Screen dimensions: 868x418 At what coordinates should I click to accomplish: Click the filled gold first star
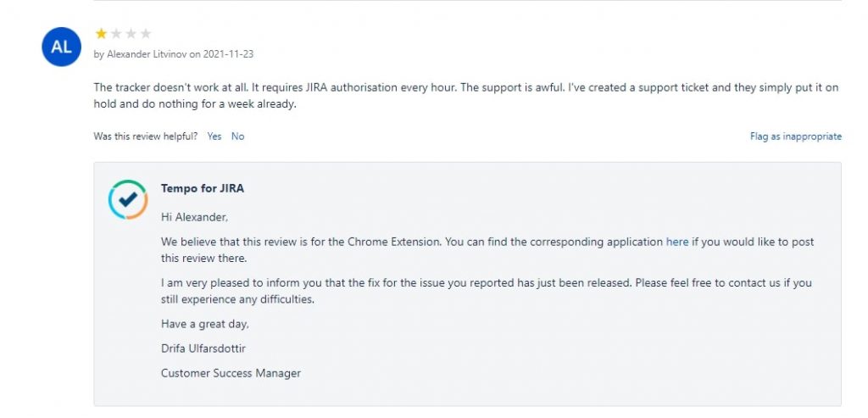pos(101,34)
